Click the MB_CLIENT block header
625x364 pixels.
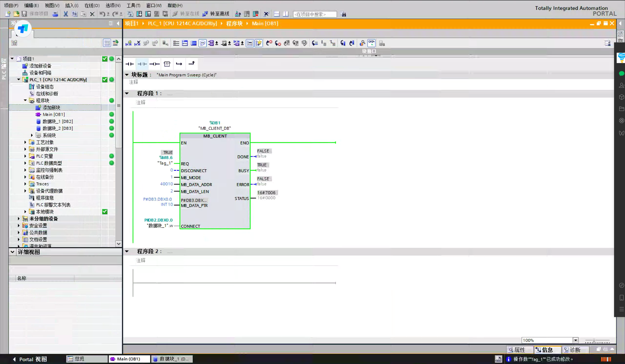click(215, 136)
